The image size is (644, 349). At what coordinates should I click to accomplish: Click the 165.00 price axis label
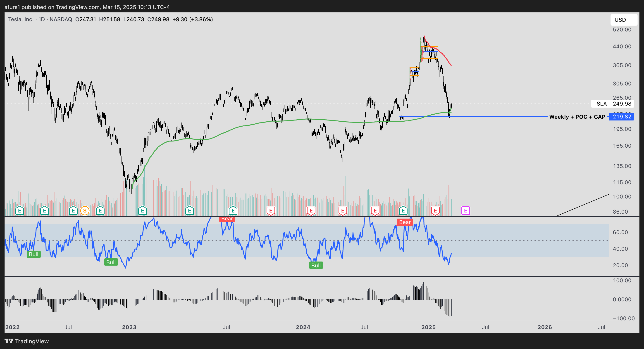click(x=622, y=146)
